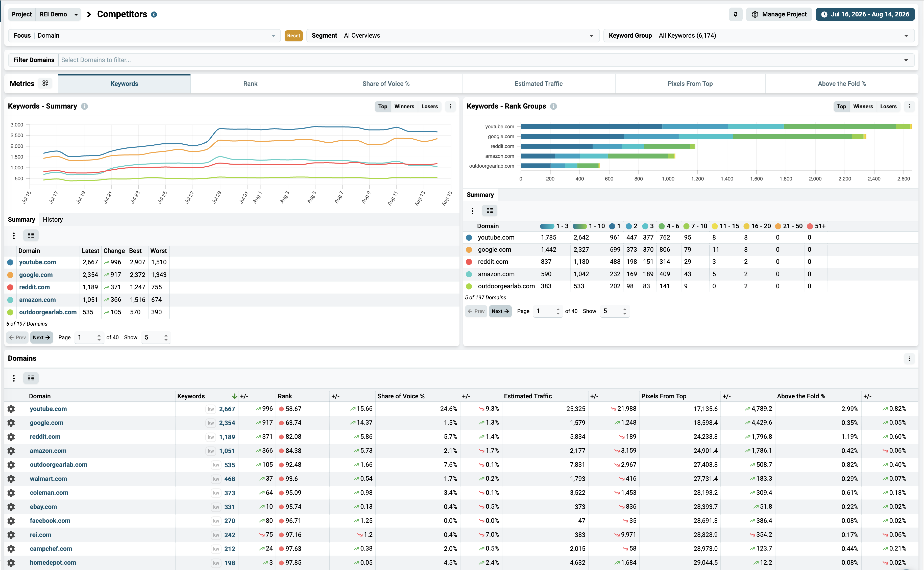Open the History tab under Keywords Summary
Viewport: 924px width, 570px height.
tap(53, 219)
